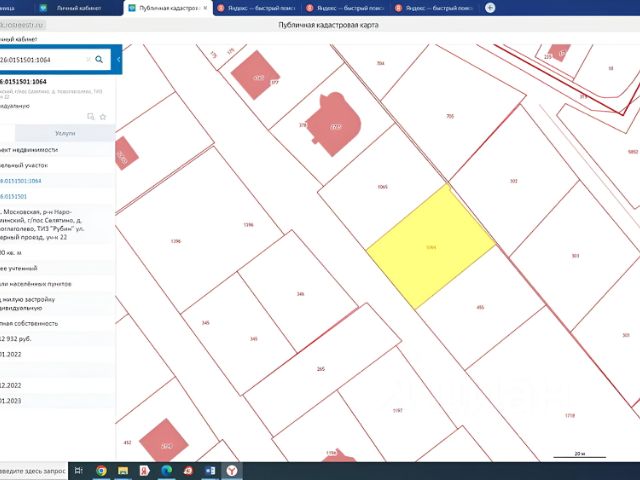
Task: Click the red building in parcel 452
Action: 164,441
